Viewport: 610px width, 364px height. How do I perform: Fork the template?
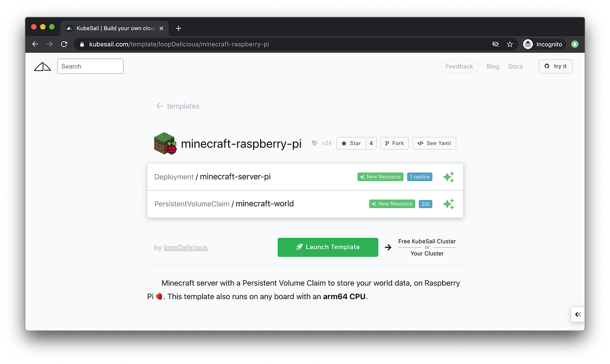click(395, 143)
